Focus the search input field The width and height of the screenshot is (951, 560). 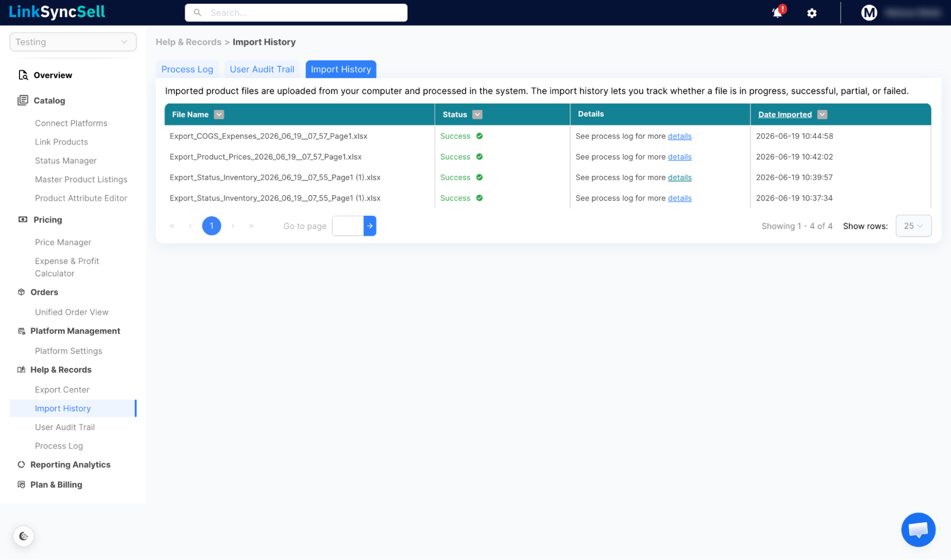(x=296, y=13)
